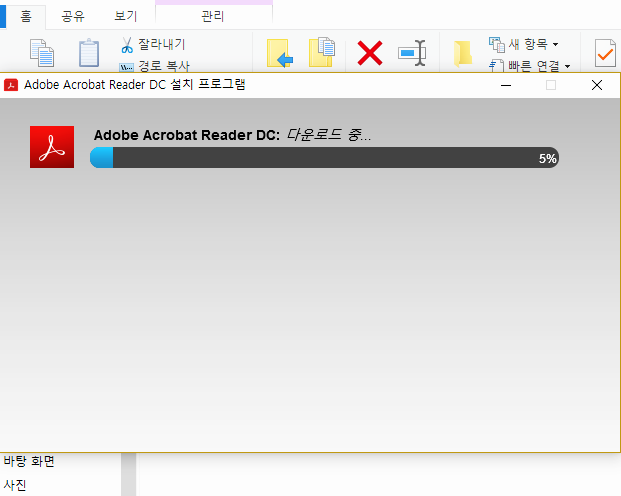Minimize the Adobe installer window
This screenshot has width=621, height=496.
pos(506,85)
